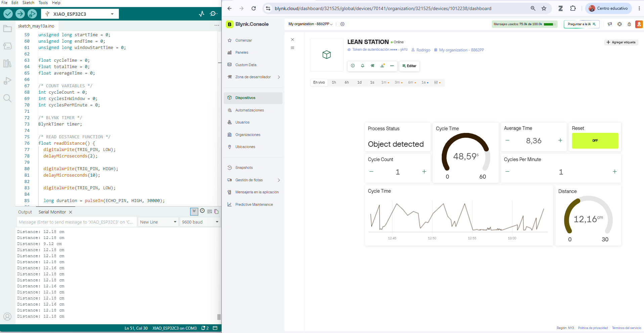Open the Library Manager sidebar icon
The image size is (644, 333).
click(x=7, y=63)
